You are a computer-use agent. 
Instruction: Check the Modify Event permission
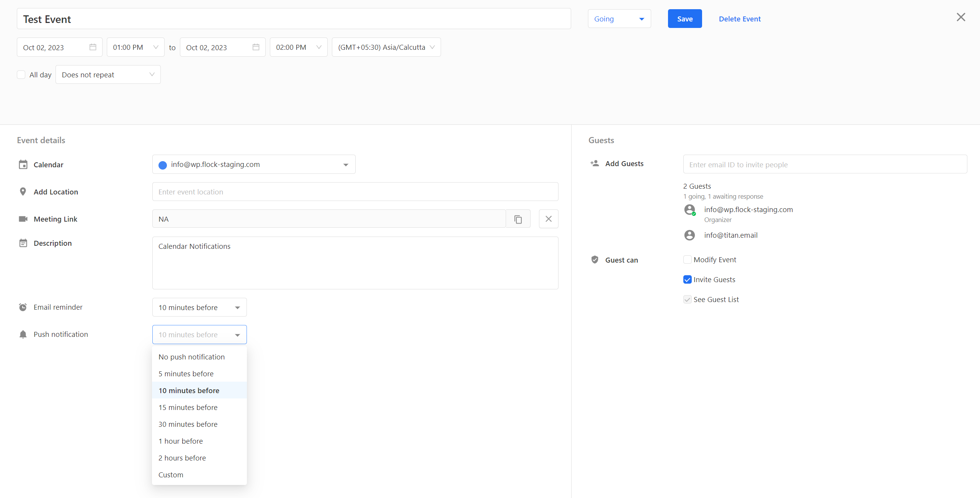point(687,260)
